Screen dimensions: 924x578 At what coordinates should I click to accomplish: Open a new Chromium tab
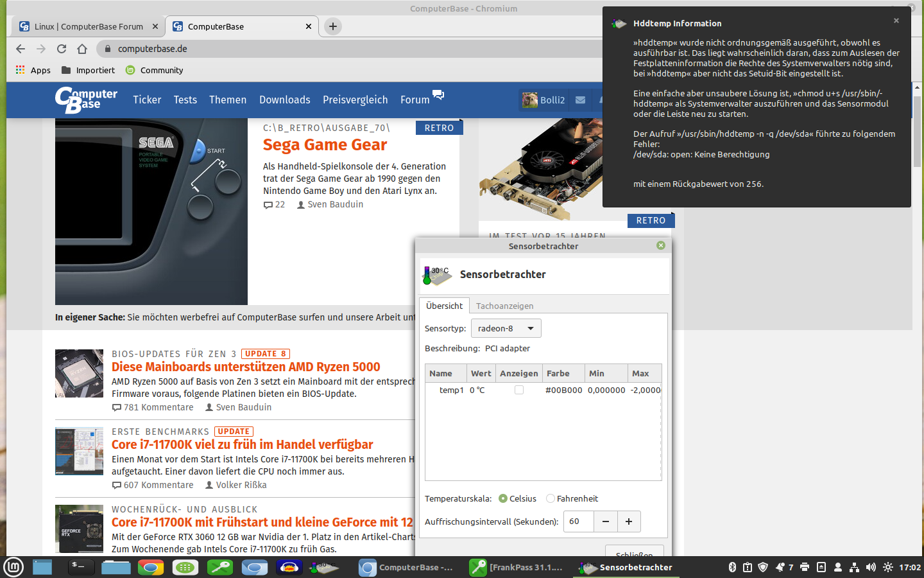pos(332,26)
